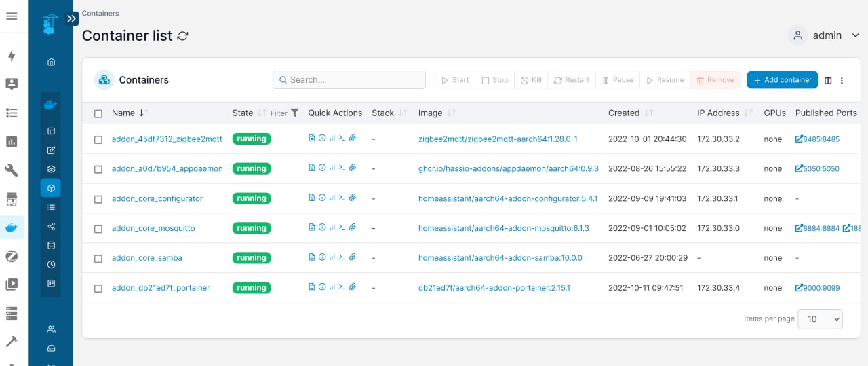This screenshot has width=868, height=366.
Task: Open the Items per page dropdown
Action: 820,318
